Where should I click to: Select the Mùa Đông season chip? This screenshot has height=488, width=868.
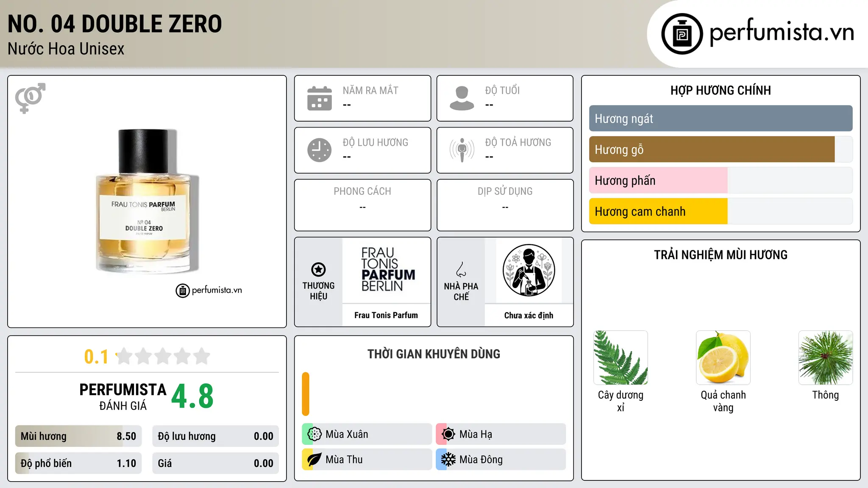pyautogui.click(x=501, y=460)
